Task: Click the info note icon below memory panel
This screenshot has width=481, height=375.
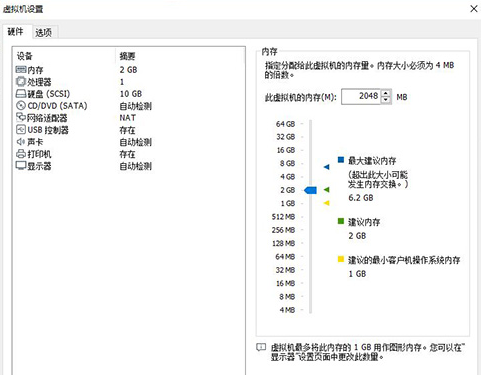Action: (x=261, y=348)
